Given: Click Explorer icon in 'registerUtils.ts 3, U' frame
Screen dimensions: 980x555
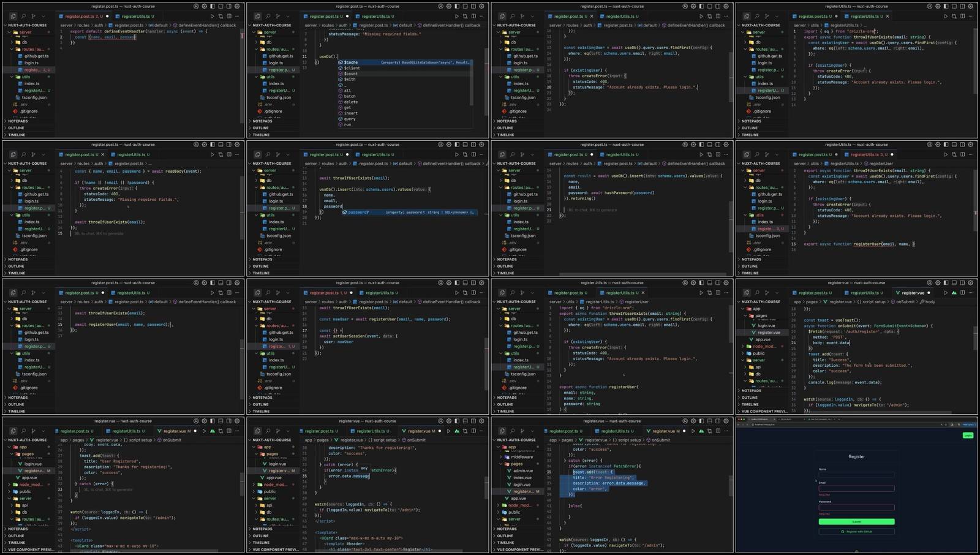Looking at the screenshot, I should click(x=747, y=154).
